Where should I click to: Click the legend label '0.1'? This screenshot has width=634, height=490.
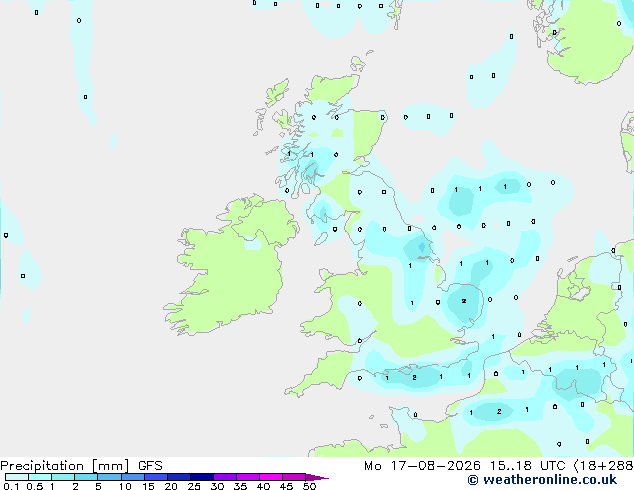[x=11, y=486]
